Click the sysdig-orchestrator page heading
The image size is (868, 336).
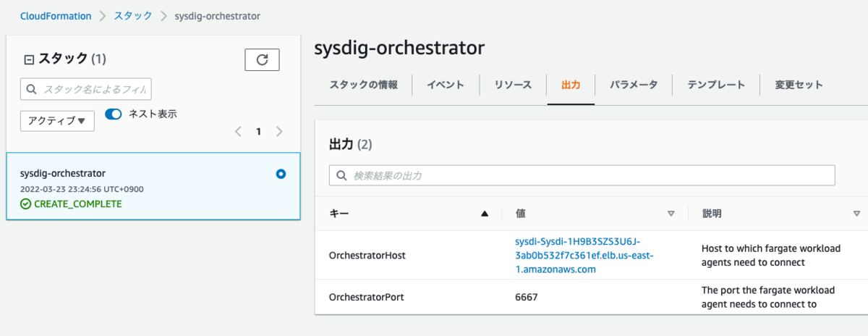click(x=399, y=48)
